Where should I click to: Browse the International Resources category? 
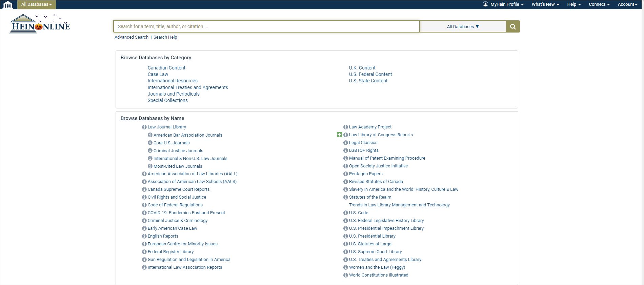pos(173,81)
